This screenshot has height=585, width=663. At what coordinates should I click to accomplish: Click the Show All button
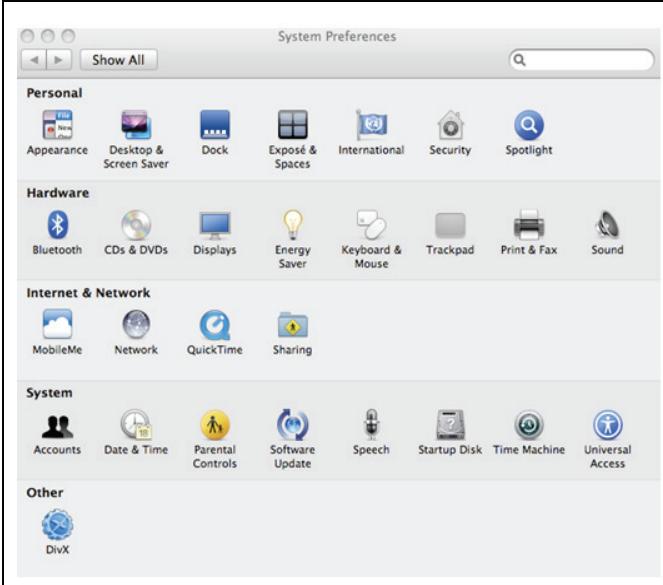click(118, 60)
